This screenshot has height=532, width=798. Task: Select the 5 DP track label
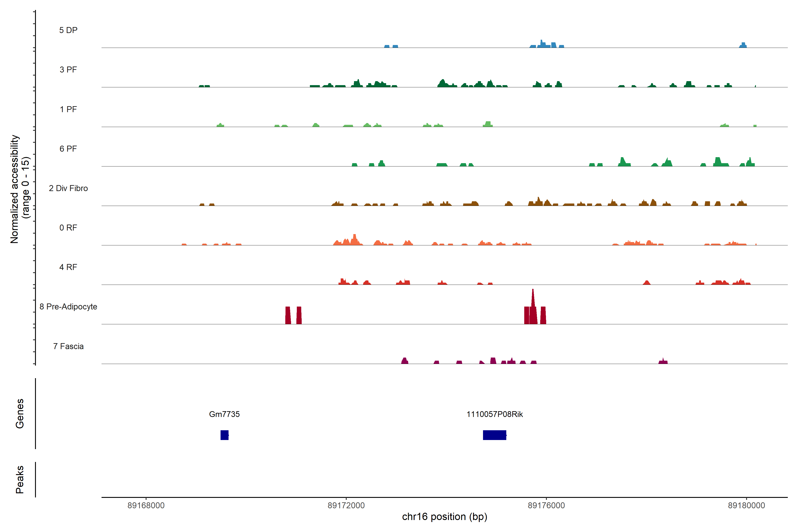[68, 30]
